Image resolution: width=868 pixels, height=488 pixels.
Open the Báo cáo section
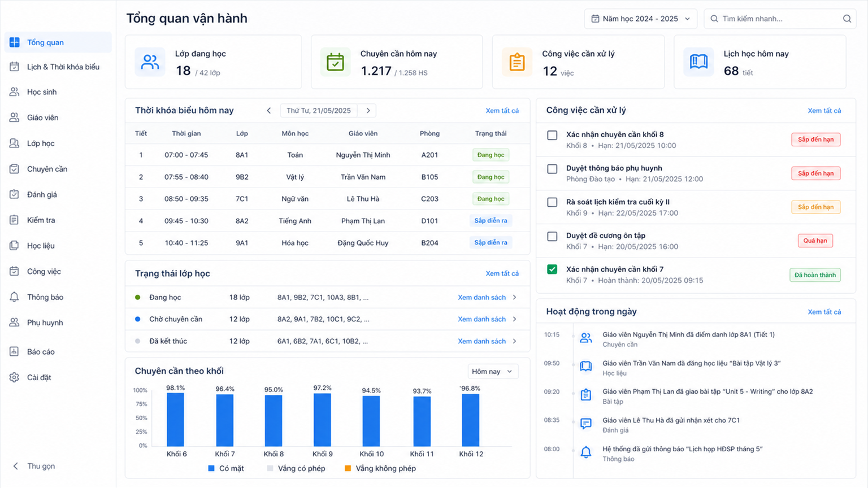(x=58, y=351)
